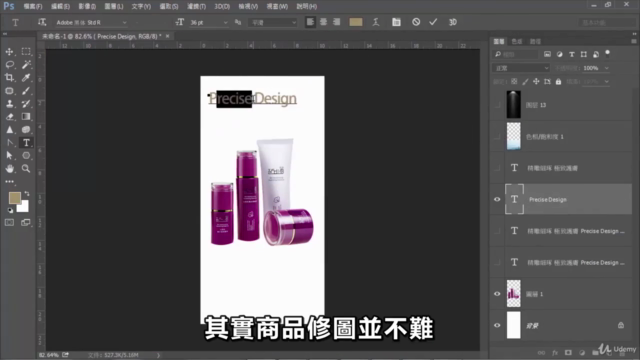Select the Eraser tool
The height and width of the screenshot is (360, 640).
pos(9,117)
